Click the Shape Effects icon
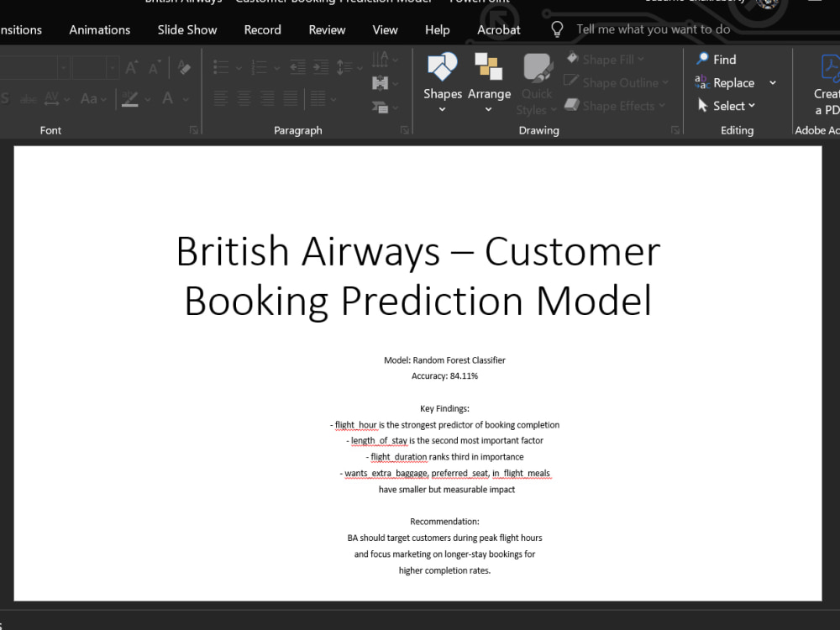 (572, 105)
